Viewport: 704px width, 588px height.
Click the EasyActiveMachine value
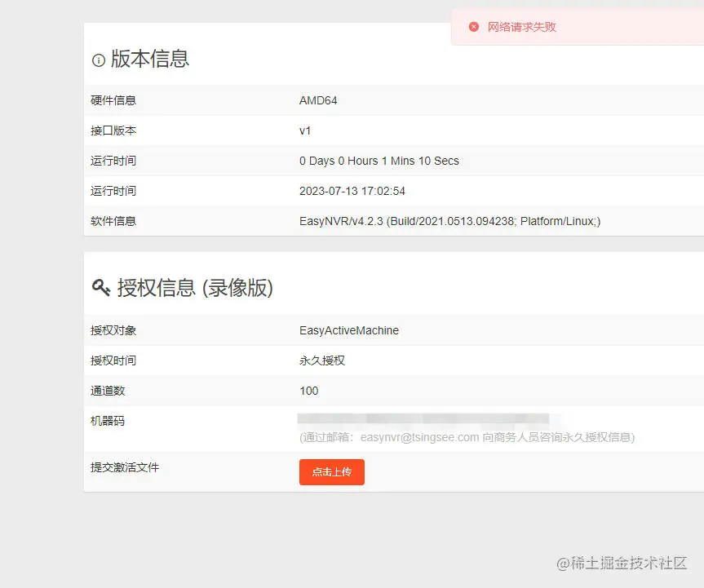[x=349, y=330]
